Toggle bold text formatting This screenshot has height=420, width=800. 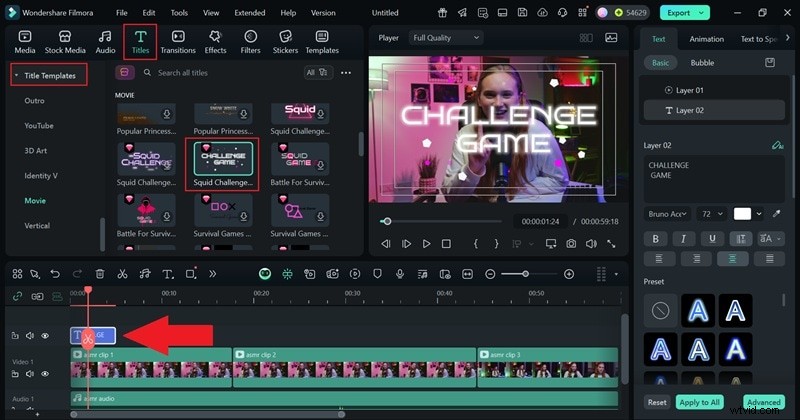pos(656,238)
